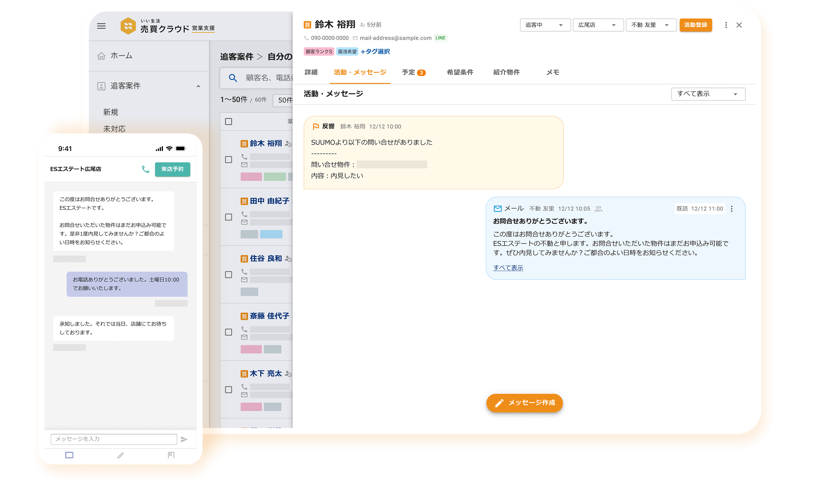Image resolution: width=825 pixels, height=504 pixels.
Task: Click the 買 badge in customer panel header
Action: click(307, 25)
